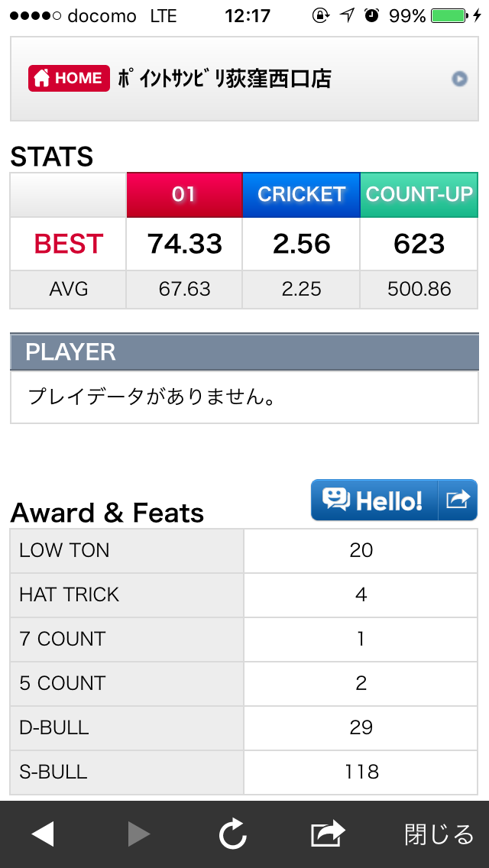Select the COUNT-UP stats column header
The image size is (489, 868).
pos(419,195)
